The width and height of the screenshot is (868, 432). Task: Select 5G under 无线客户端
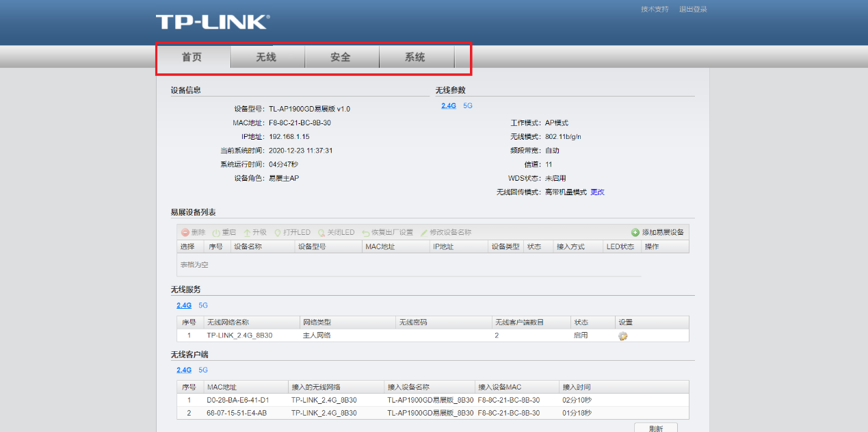pyautogui.click(x=203, y=370)
